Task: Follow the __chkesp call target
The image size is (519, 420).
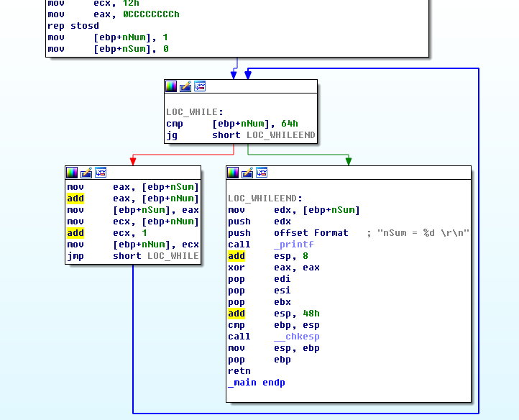Action: click(x=296, y=337)
